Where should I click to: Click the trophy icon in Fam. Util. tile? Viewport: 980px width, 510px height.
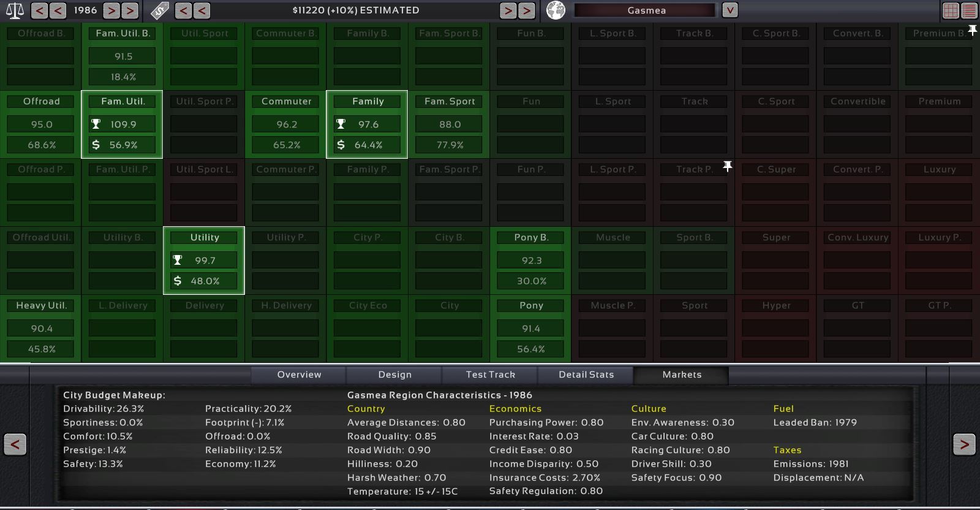pos(96,124)
